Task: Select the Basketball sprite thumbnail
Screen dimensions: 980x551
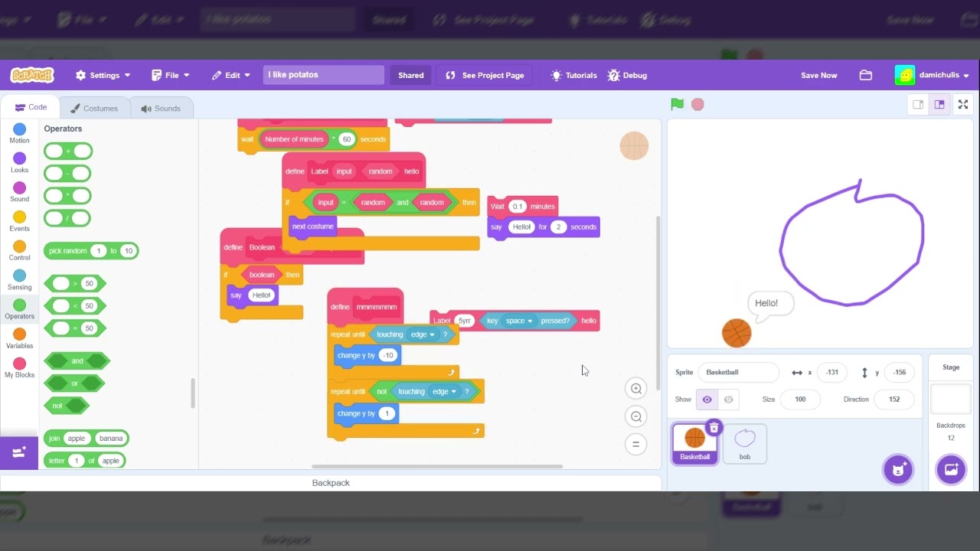Action: coord(695,443)
